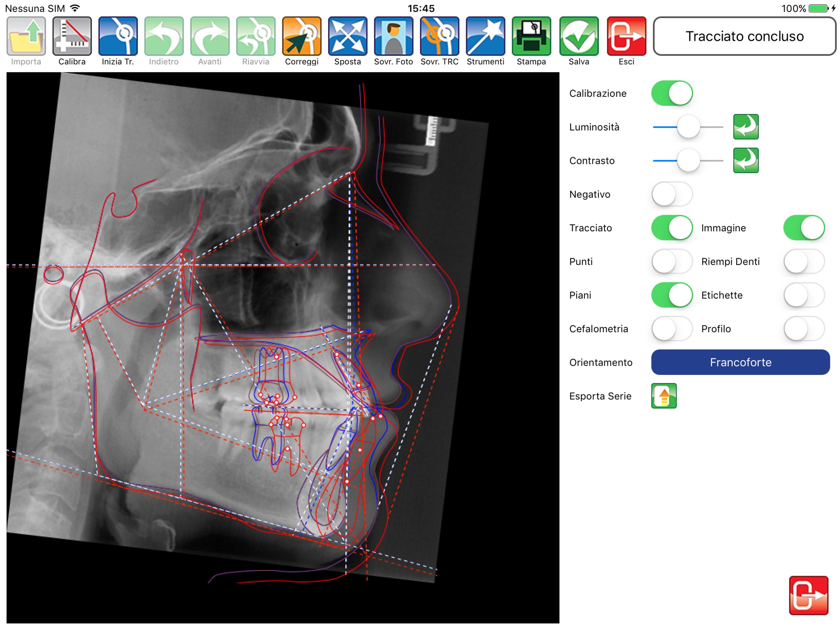Exit via the Esci toolbar icon
Screen dimensions: 840x630
point(626,37)
